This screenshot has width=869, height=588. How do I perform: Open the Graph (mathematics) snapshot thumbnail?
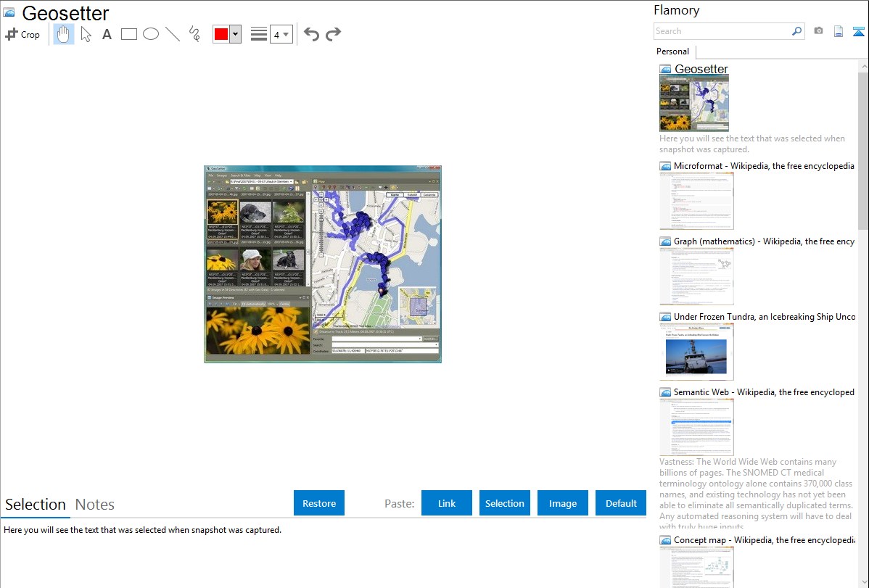tap(696, 276)
